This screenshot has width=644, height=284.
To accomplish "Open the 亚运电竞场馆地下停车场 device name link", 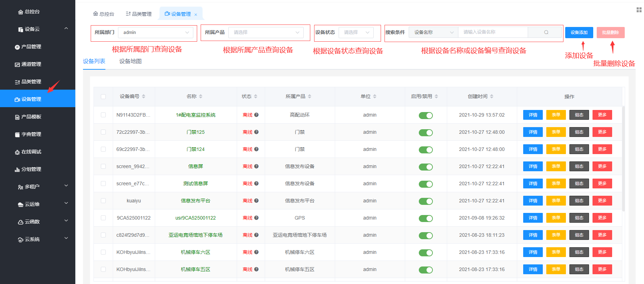I will pyautogui.click(x=195, y=235).
